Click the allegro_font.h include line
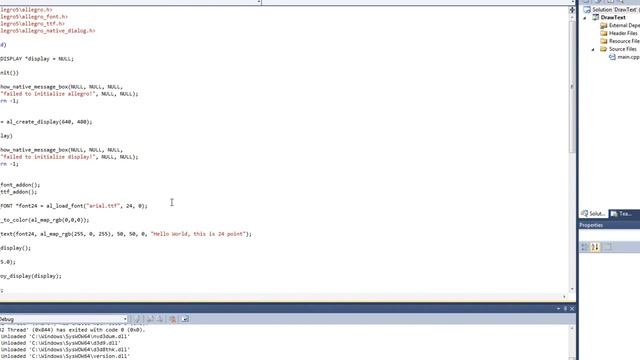The height and width of the screenshot is (360, 640). click(x=34, y=17)
